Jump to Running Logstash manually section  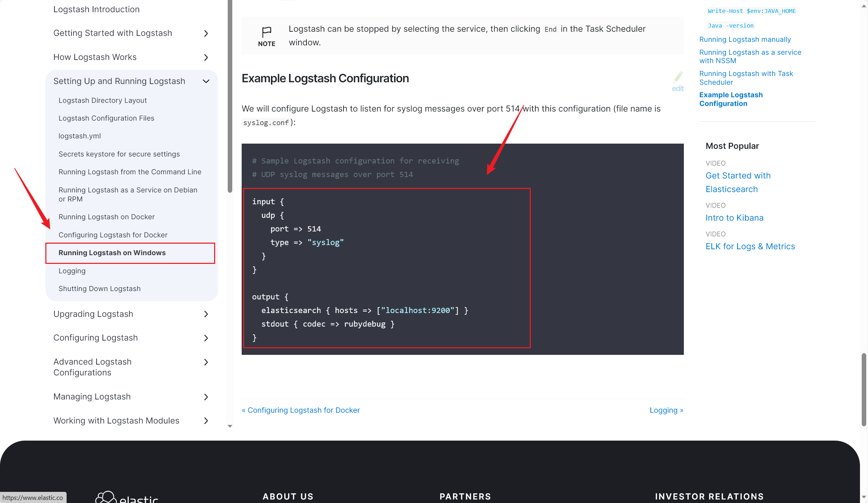click(x=745, y=39)
